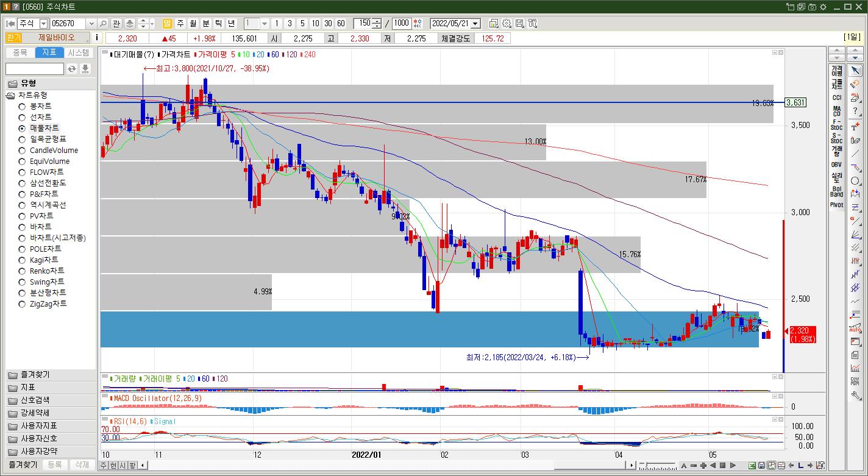Click the erase ALL drawings tool
Screen dimensions: 868x476
[855, 97]
